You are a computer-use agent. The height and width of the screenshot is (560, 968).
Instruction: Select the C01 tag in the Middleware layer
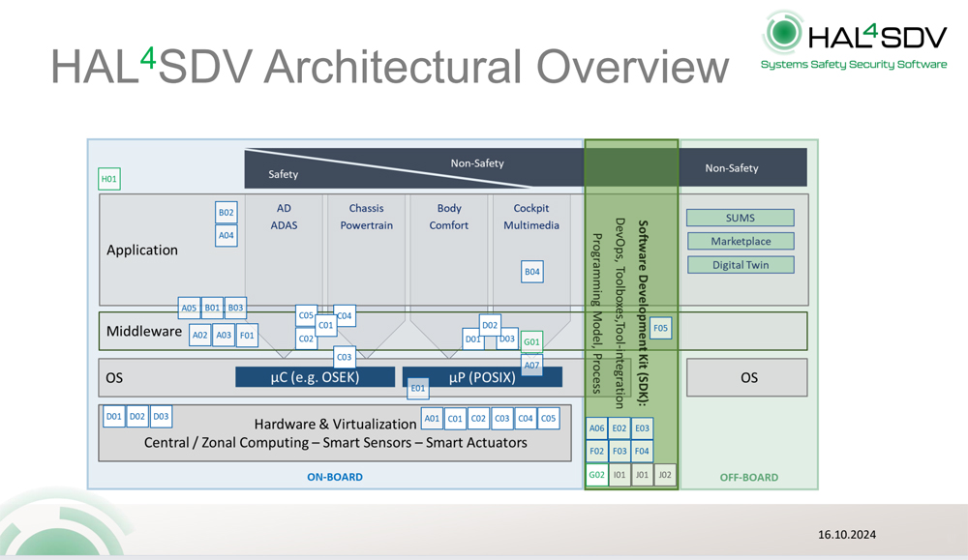(x=326, y=325)
